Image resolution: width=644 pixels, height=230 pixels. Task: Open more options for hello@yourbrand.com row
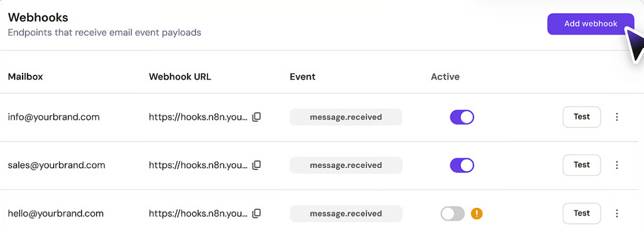click(616, 213)
